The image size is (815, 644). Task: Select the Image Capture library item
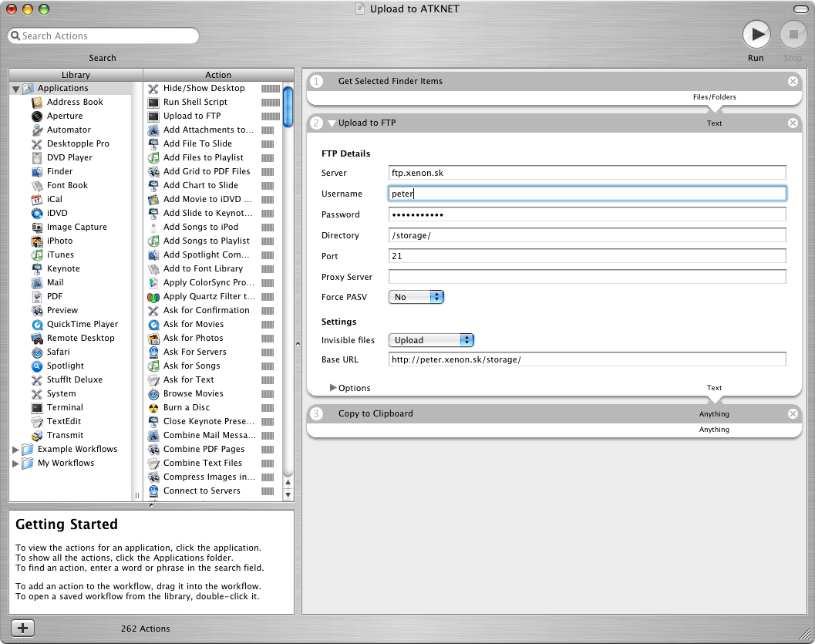pyautogui.click(x=70, y=228)
